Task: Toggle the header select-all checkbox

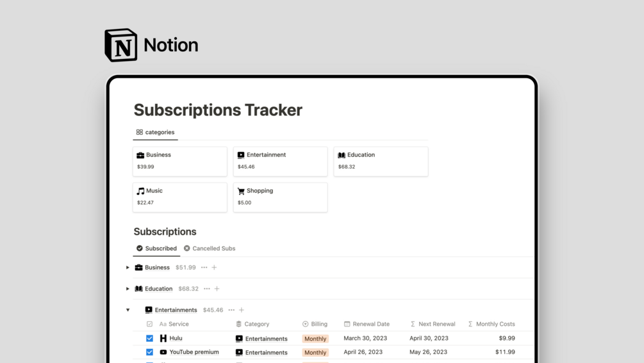Action: coord(149,324)
